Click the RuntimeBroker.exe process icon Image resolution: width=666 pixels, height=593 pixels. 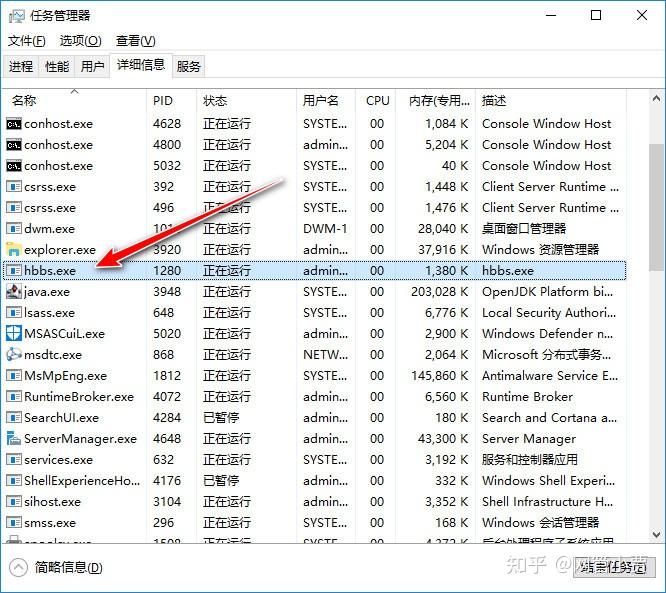coord(14,396)
